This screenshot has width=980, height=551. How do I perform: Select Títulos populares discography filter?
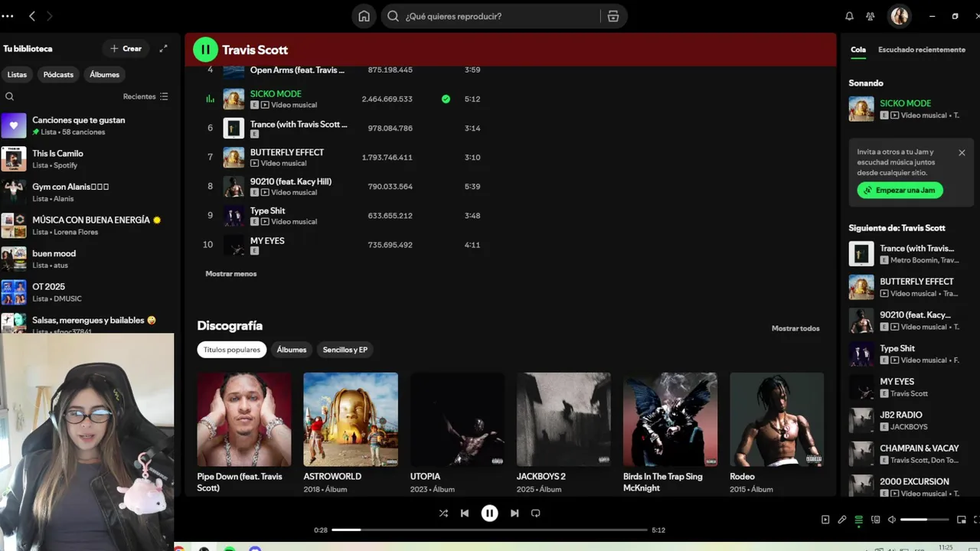232,350
